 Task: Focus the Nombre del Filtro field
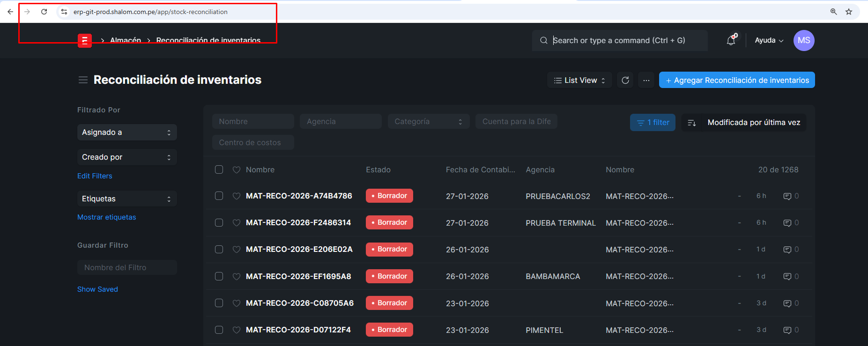pos(126,267)
